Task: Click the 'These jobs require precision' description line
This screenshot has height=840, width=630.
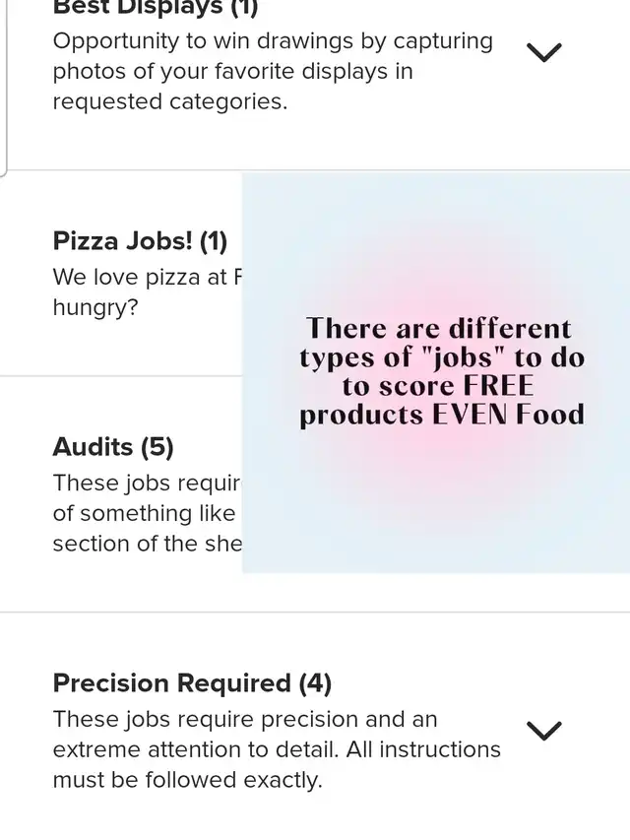Action: [245, 719]
